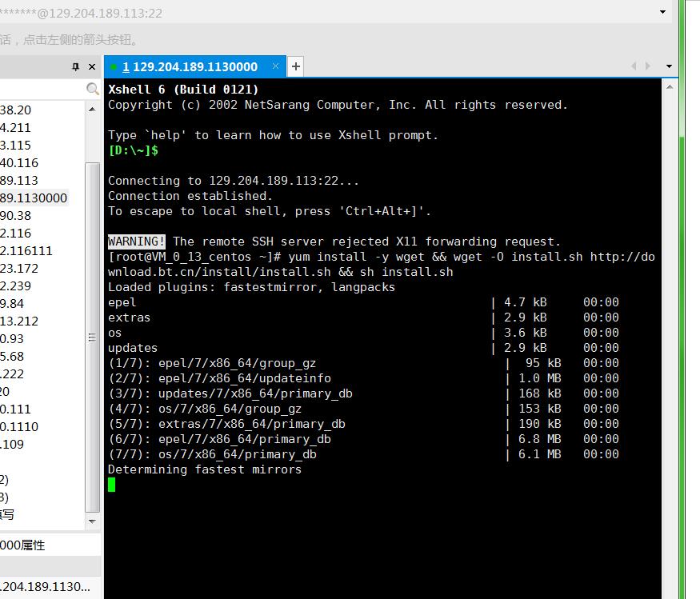Click the session panel scrollbar thumb

pyautogui.click(x=93, y=336)
